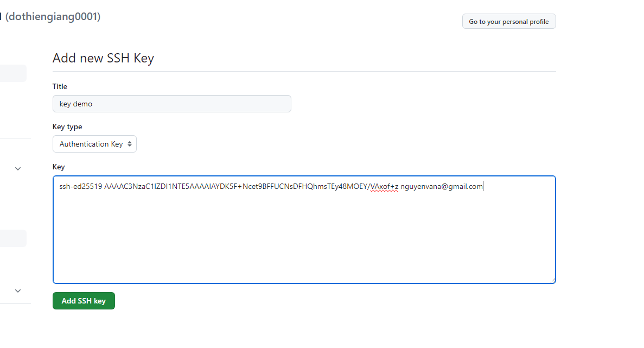644x348 pixels.
Task: Click the misspelled 'VAxof+z' underlined text
Action: coord(384,187)
